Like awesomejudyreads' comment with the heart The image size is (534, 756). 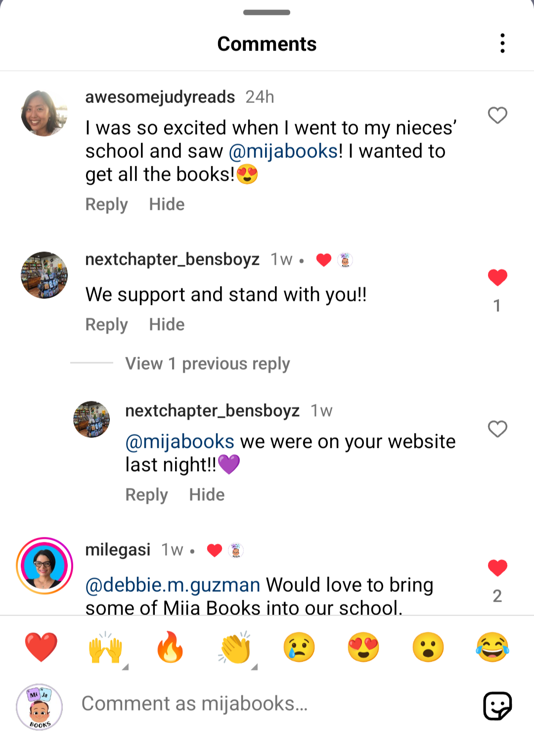pos(497,115)
